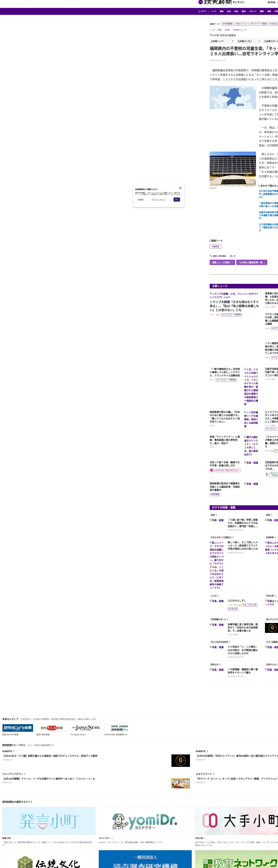
Task: Select the 速報 navigation tab
Action: pos(221,11)
